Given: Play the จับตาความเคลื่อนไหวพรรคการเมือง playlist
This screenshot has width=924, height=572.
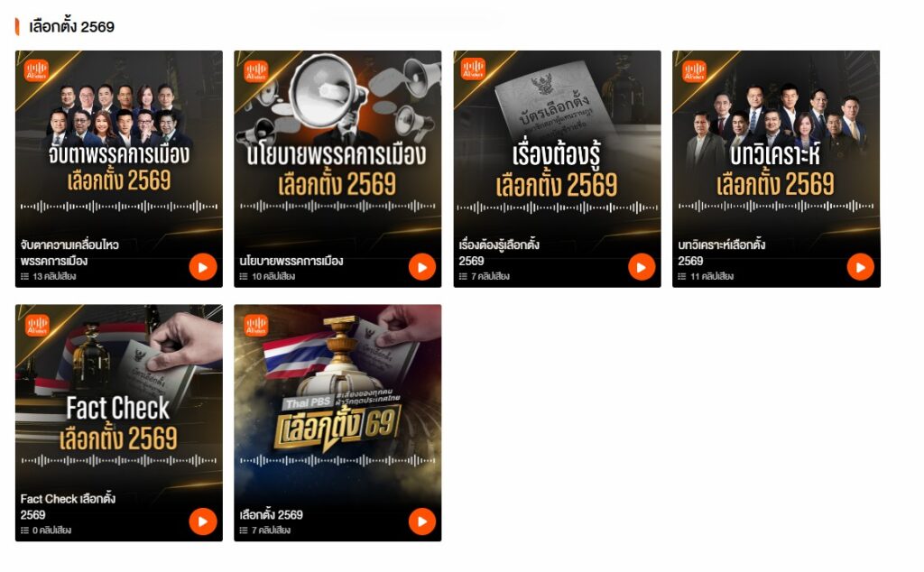Looking at the screenshot, I should pyautogui.click(x=203, y=267).
